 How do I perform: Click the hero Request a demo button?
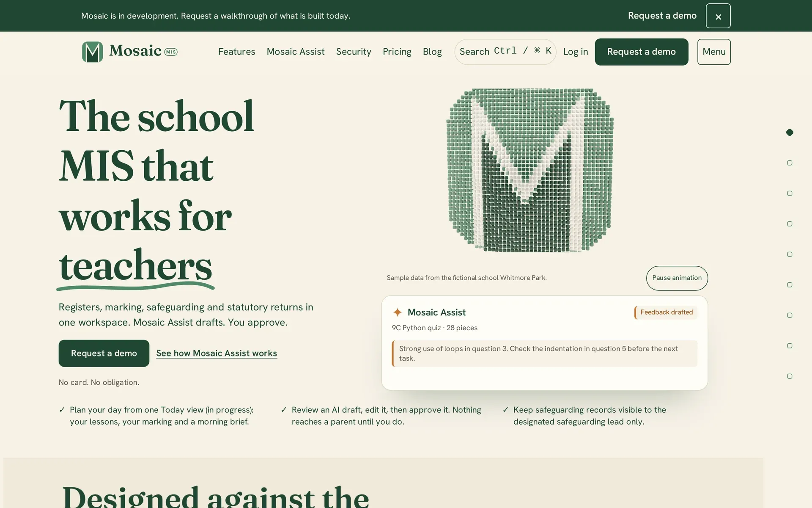104,353
